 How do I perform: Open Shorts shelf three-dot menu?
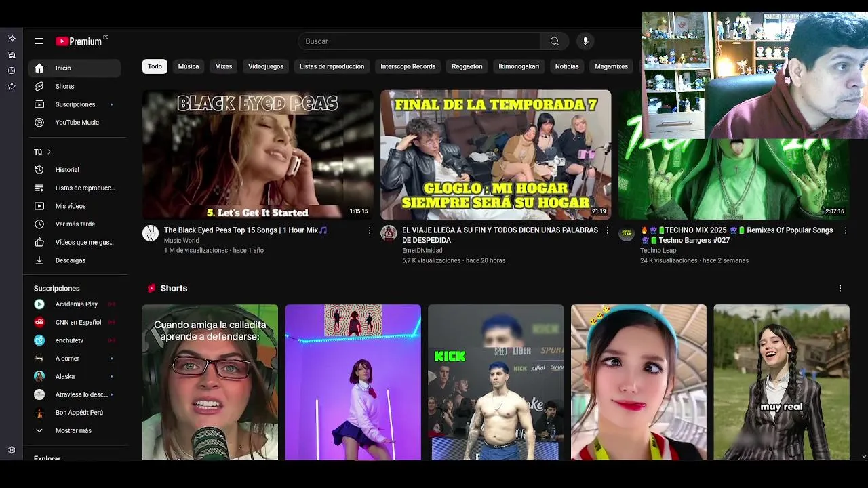pos(840,289)
